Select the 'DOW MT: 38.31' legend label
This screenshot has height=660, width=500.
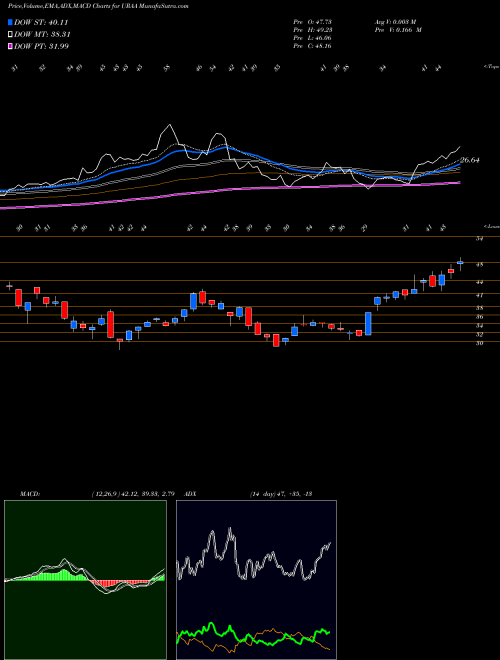coord(42,35)
